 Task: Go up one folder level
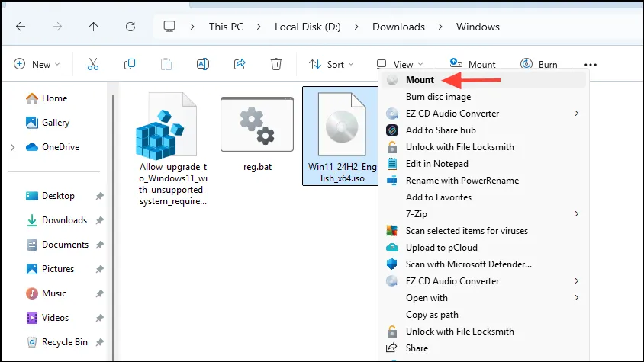click(x=94, y=27)
